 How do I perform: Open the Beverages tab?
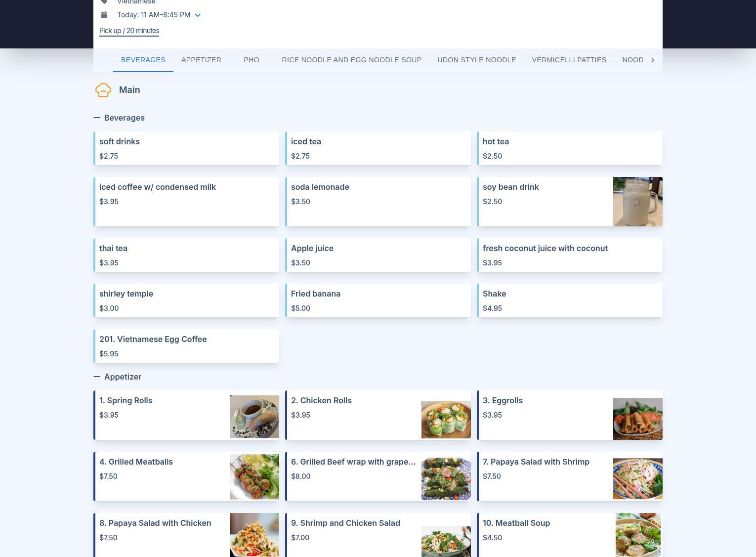[x=143, y=60]
